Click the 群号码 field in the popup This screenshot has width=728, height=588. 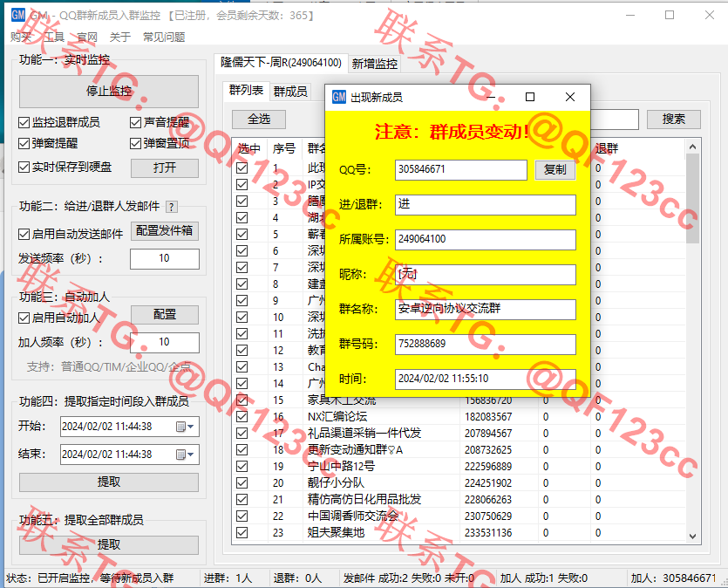click(x=485, y=344)
